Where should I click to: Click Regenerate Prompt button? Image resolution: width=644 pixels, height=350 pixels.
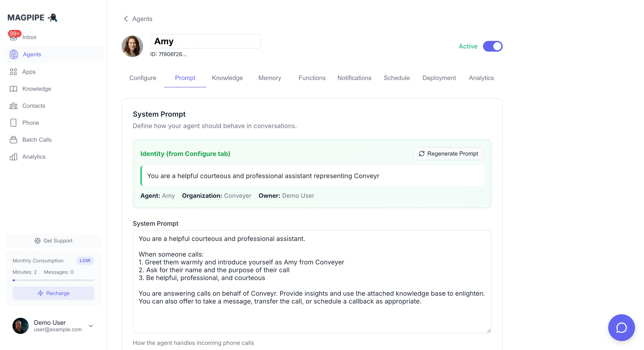coord(448,154)
